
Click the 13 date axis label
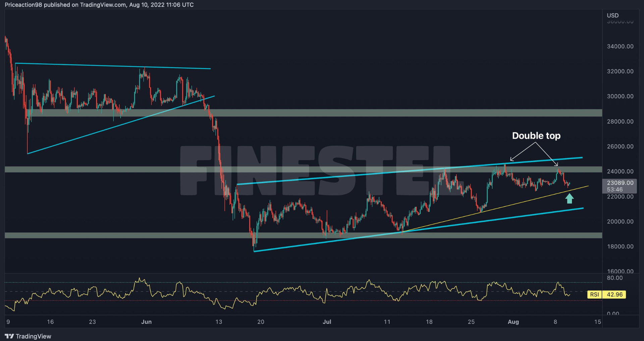click(219, 322)
